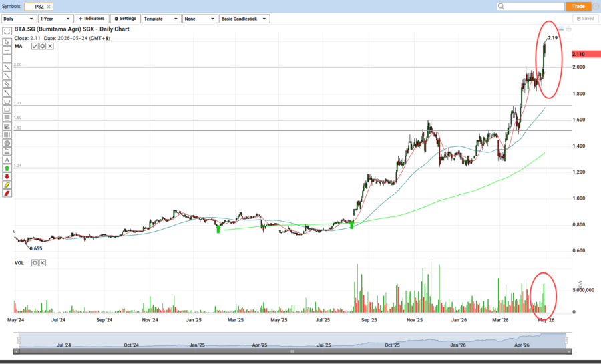Image resolution: width=601 pixels, height=364 pixels.
Task: Toggle MA indicator visibility checkmark
Action: pos(35,46)
